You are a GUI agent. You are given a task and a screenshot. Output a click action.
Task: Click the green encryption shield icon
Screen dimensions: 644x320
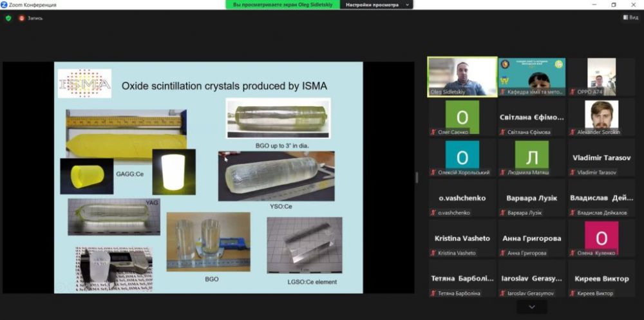[x=8, y=18]
